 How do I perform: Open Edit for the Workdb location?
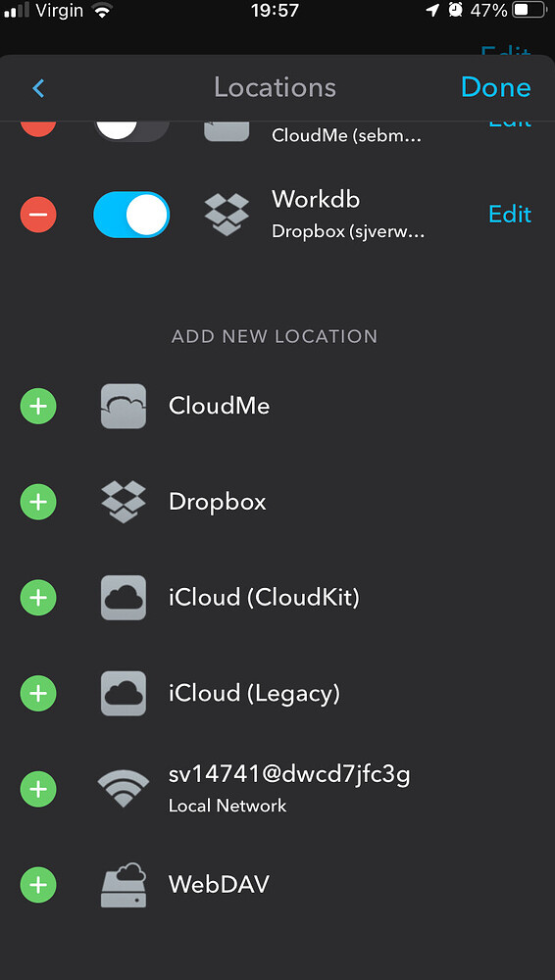[509, 215]
